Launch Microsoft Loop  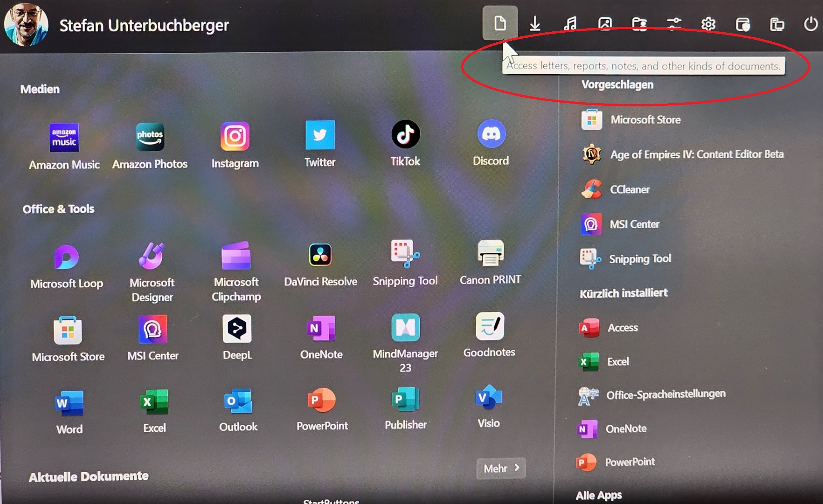pos(67,267)
